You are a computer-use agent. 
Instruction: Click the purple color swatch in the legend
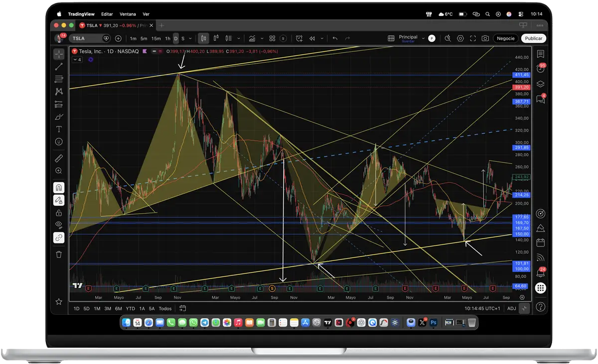point(145,51)
